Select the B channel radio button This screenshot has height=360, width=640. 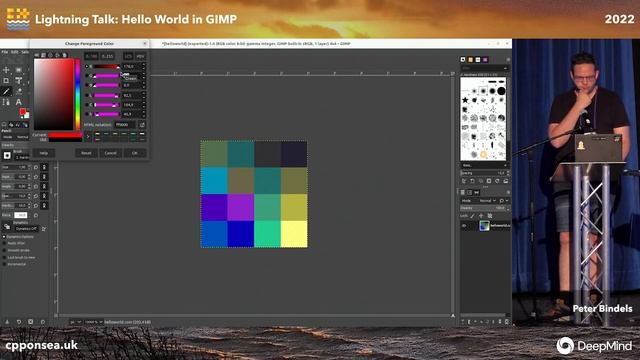point(87,85)
